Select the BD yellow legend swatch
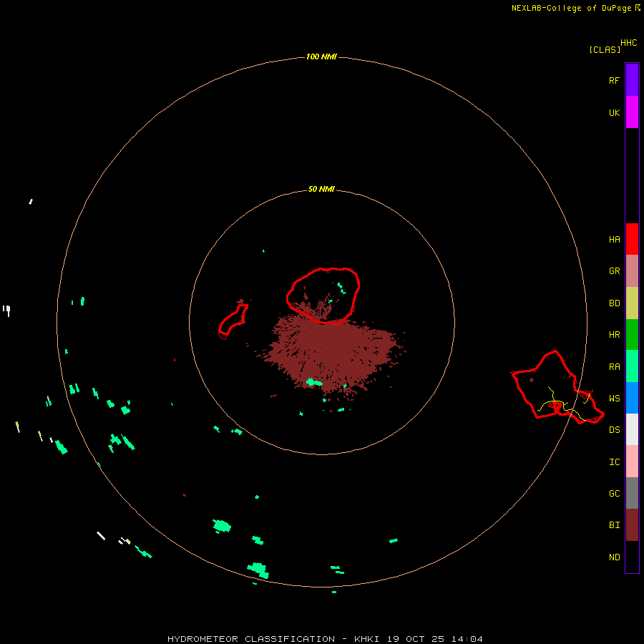 [x=632, y=303]
